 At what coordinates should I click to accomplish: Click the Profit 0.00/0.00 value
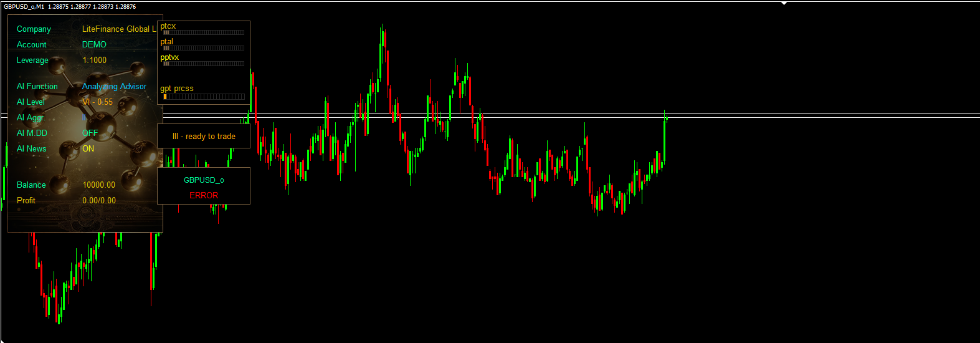(98, 200)
